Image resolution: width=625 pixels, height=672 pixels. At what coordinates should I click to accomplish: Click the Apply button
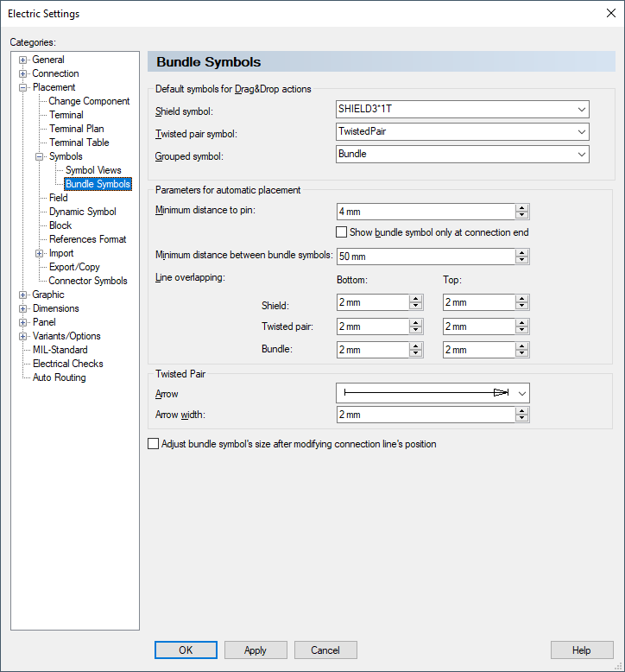point(256,650)
